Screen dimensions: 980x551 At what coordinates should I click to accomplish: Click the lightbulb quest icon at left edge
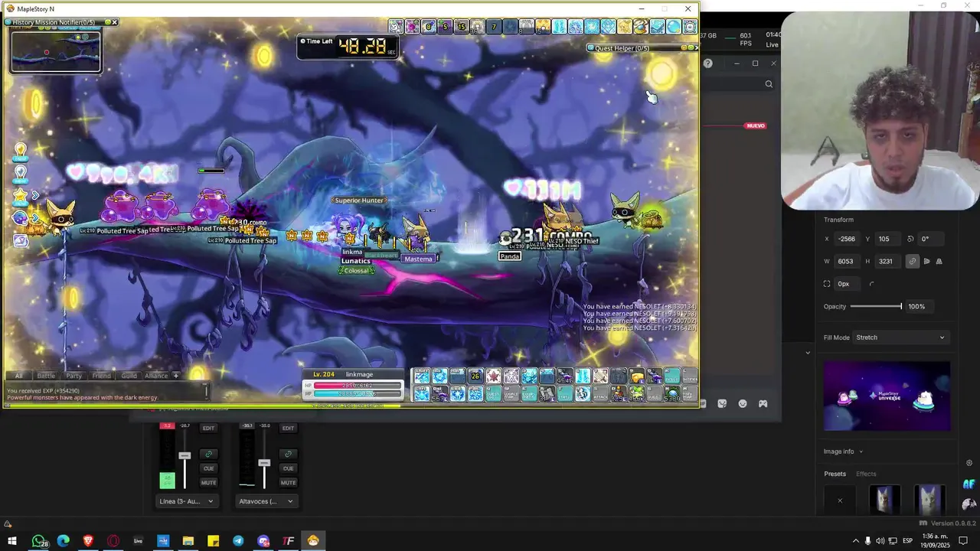click(x=21, y=151)
